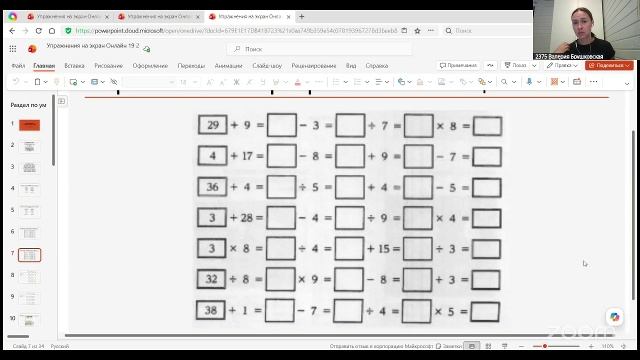Screen dimensions: 640x360
Task: Expand the ribbon with the chevron
Action: 627,84
